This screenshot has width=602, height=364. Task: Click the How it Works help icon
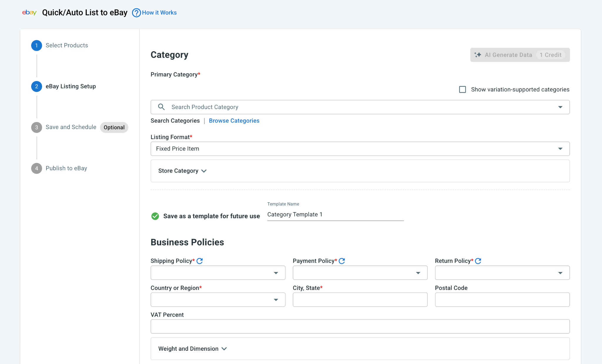point(136,13)
